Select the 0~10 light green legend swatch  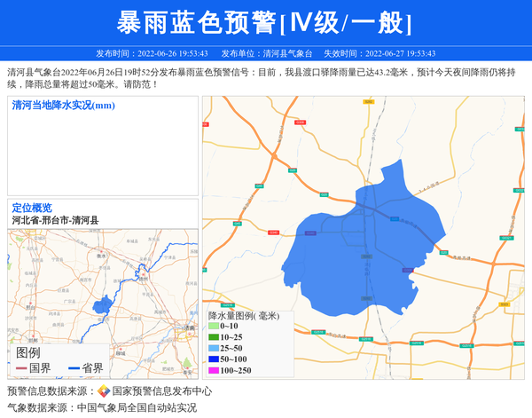tap(214, 326)
